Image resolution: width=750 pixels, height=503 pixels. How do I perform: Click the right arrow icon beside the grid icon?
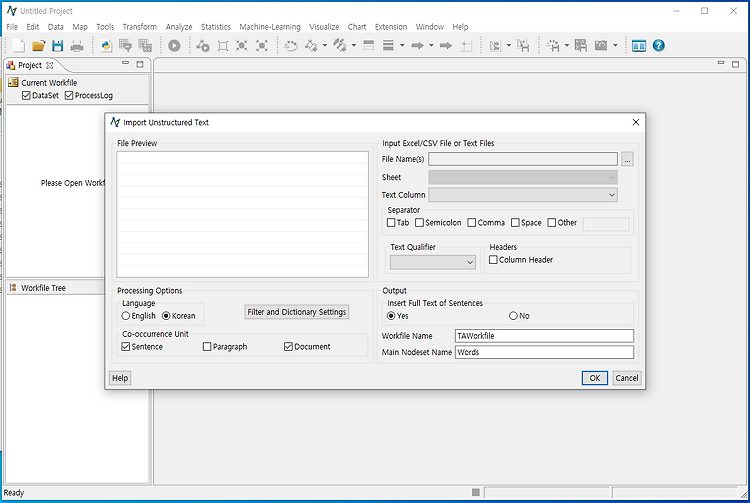446,45
